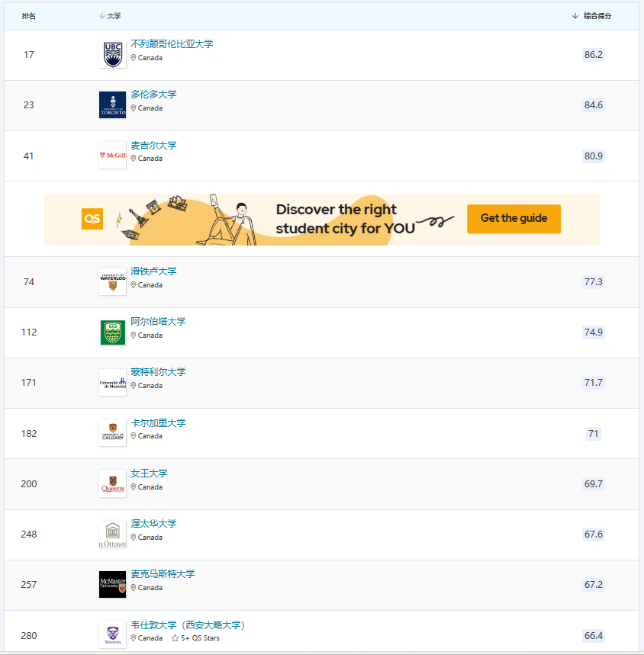Click the uOttawa logo
The image size is (644, 655).
pos(112,535)
